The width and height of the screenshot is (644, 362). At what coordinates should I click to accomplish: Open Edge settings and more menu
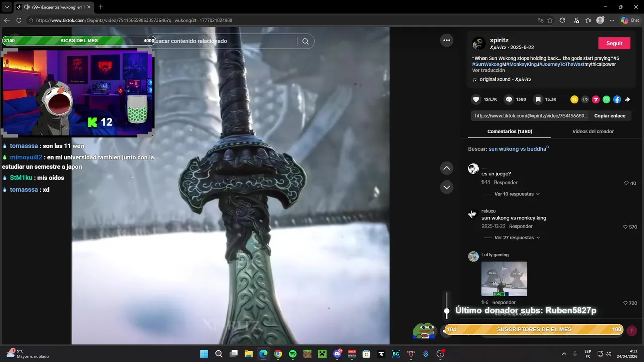coord(612,20)
